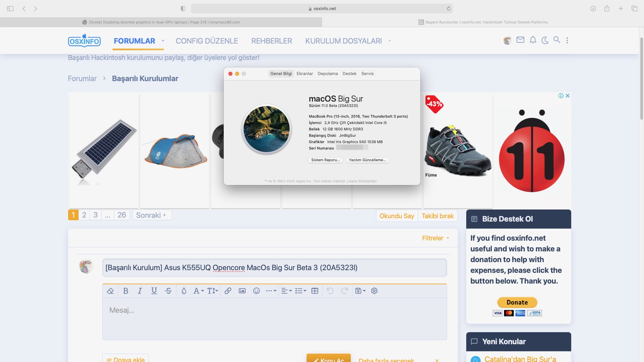Click the thread title input field
Screen dimensions: 644x362
pyautogui.click(x=274, y=268)
